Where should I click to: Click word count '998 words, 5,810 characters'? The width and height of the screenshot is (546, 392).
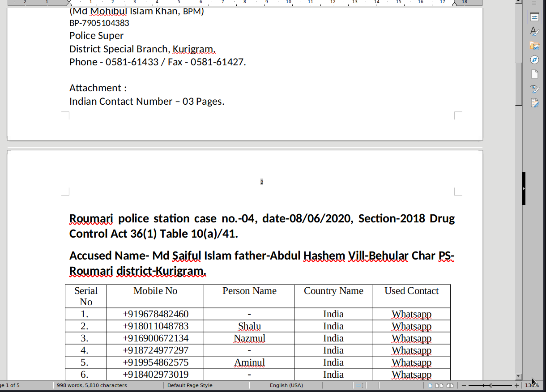[92, 385]
